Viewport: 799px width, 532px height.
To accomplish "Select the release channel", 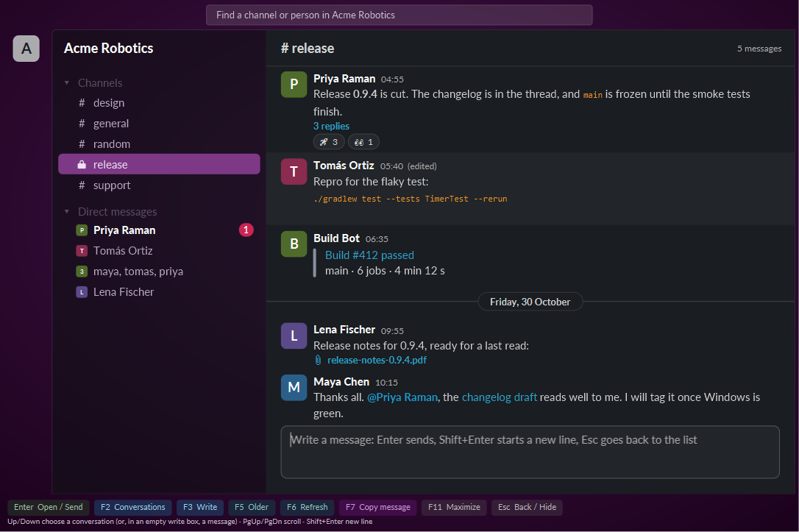I will tap(159, 164).
